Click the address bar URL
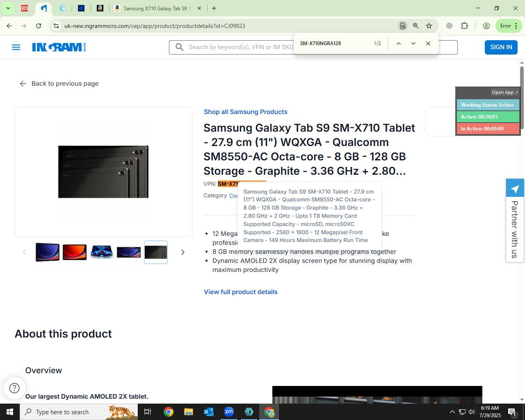 [x=155, y=26]
